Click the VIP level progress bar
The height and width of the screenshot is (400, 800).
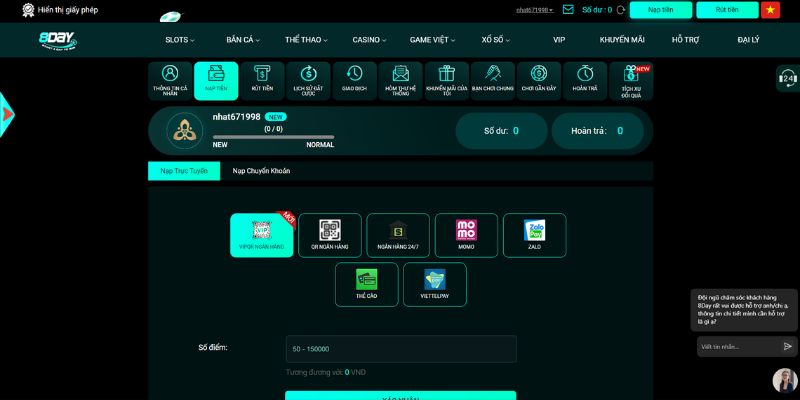click(x=273, y=137)
